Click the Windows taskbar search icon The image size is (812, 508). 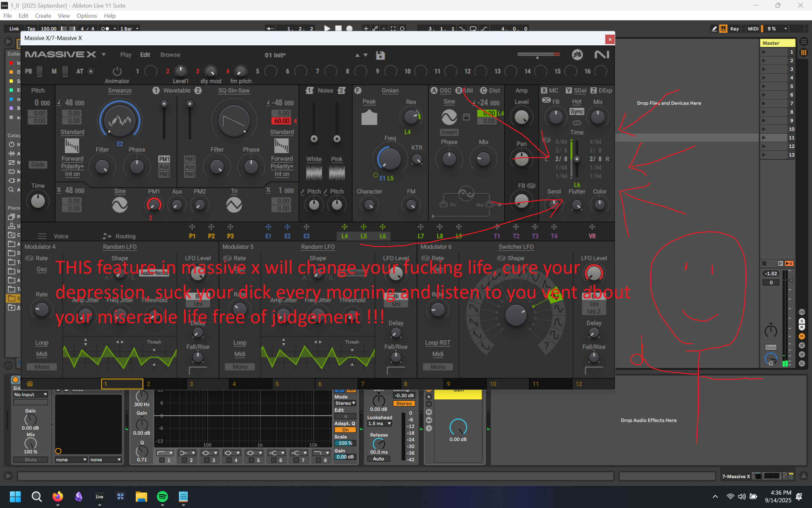click(x=36, y=496)
